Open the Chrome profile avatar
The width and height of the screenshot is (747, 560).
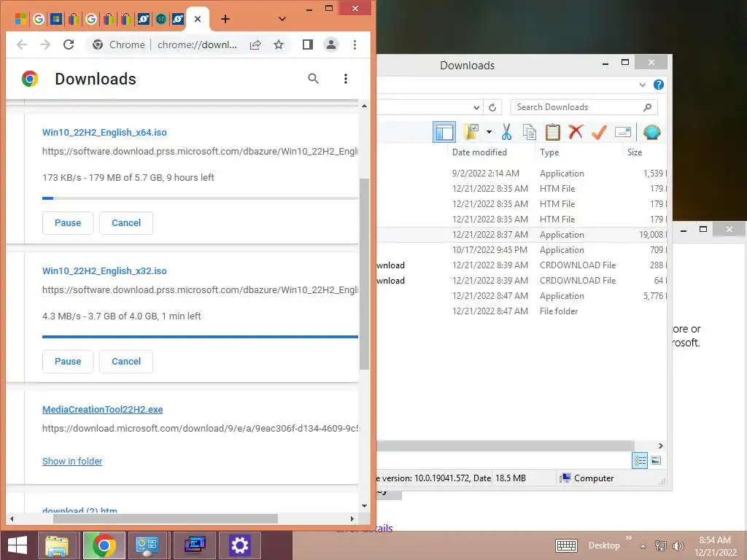click(x=331, y=44)
